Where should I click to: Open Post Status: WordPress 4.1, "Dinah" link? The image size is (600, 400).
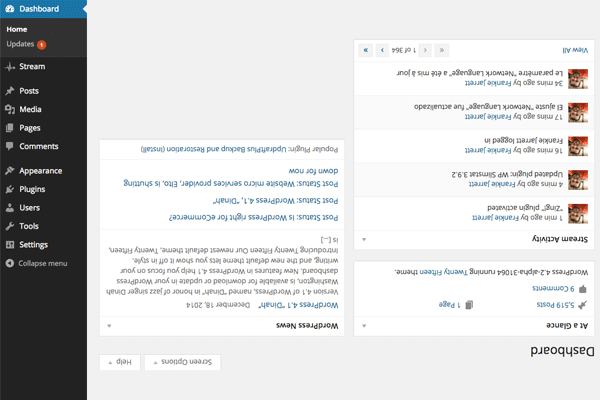[276, 201]
